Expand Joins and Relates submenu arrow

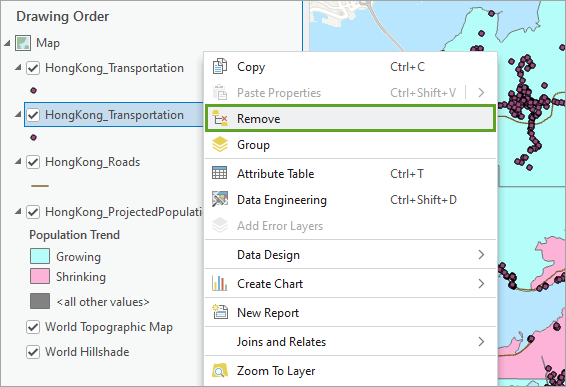pyautogui.click(x=481, y=341)
